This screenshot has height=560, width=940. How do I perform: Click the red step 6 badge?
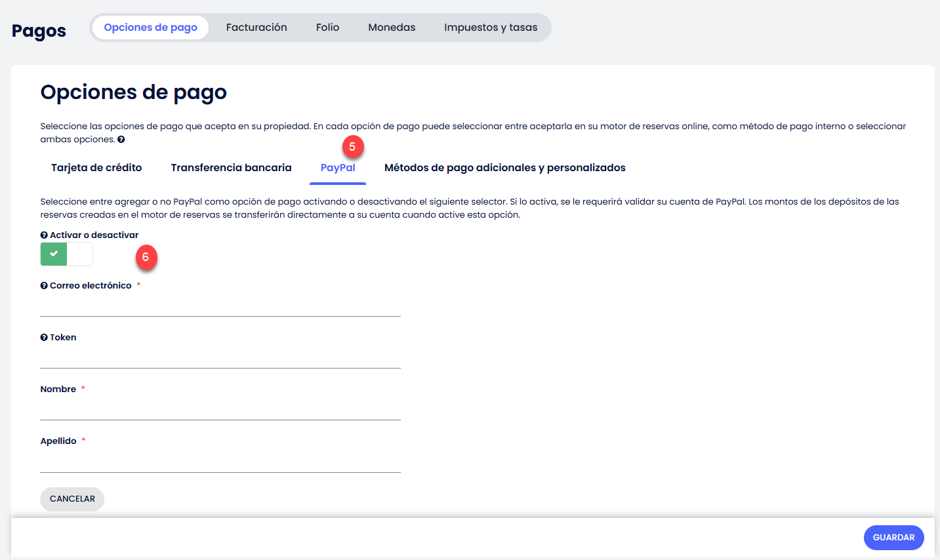(x=146, y=258)
